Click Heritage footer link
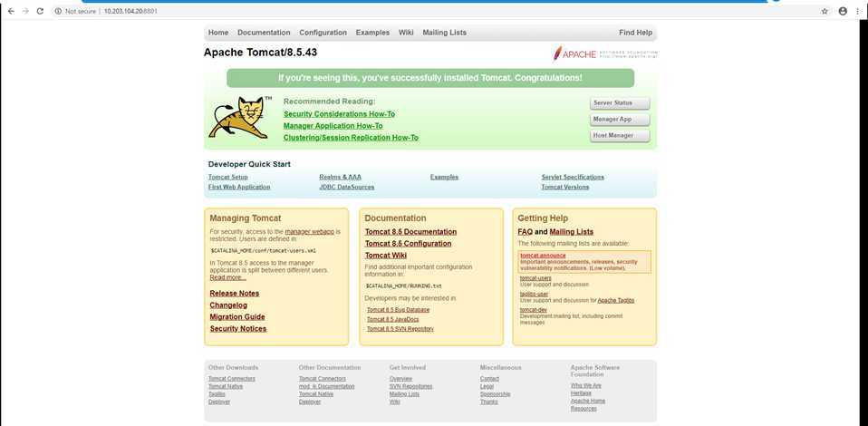This screenshot has height=426, width=868. [x=581, y=393]
